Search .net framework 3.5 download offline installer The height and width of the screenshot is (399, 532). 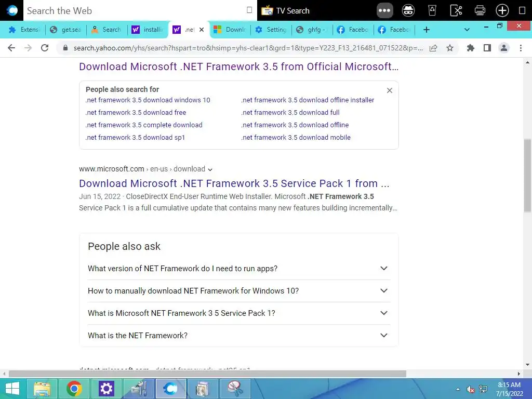(x=308, y=100)
